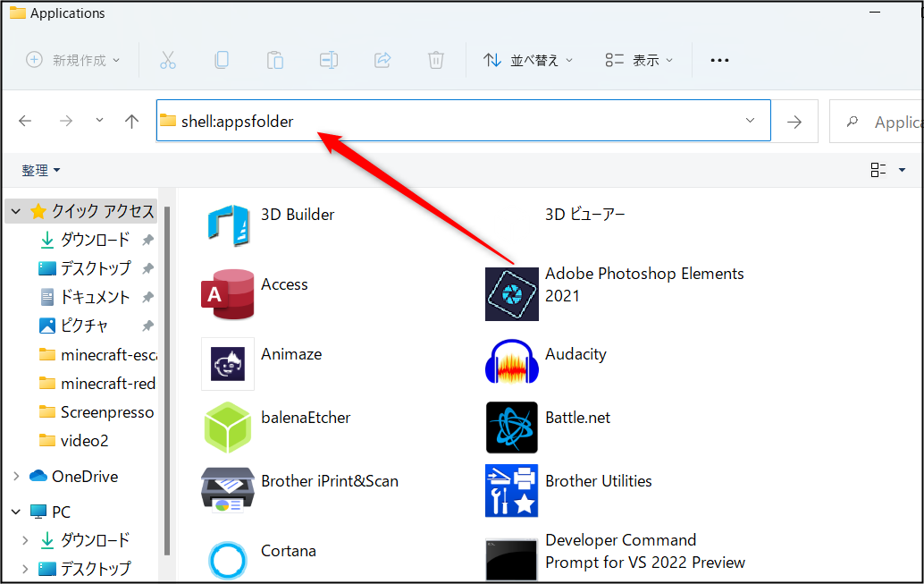Open recent locations chevron
Viewport: 924px width, 584px height.
click(99, 121)
